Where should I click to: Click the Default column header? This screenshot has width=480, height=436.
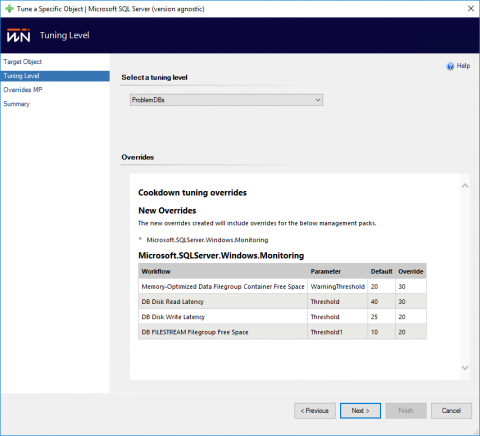click(x=381, y=271)
